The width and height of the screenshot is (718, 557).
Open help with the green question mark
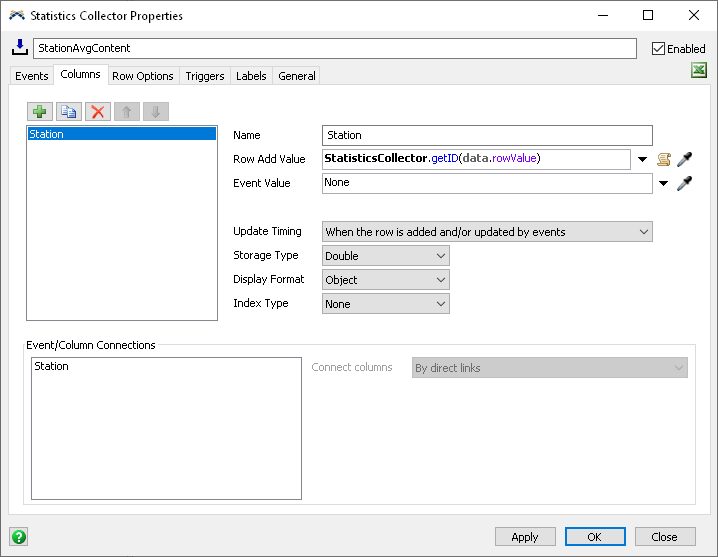(18, 536)
